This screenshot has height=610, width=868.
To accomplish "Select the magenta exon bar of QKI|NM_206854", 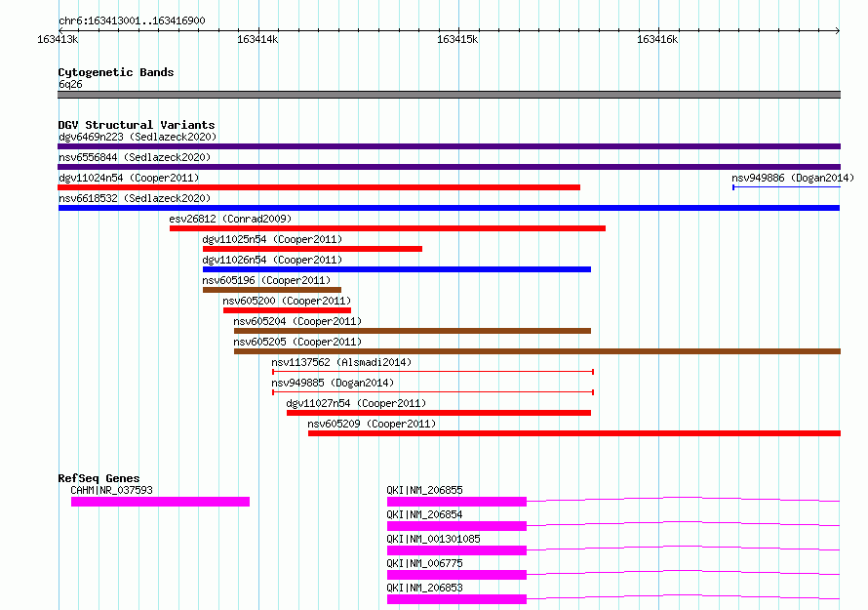I will coord(456,526).
